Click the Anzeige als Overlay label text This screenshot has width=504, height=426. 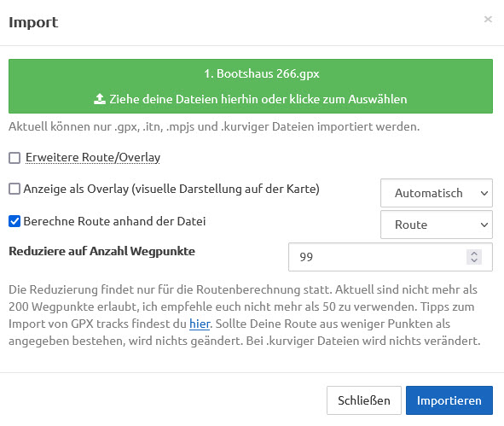pyautogui.click(x=171, y=189)
